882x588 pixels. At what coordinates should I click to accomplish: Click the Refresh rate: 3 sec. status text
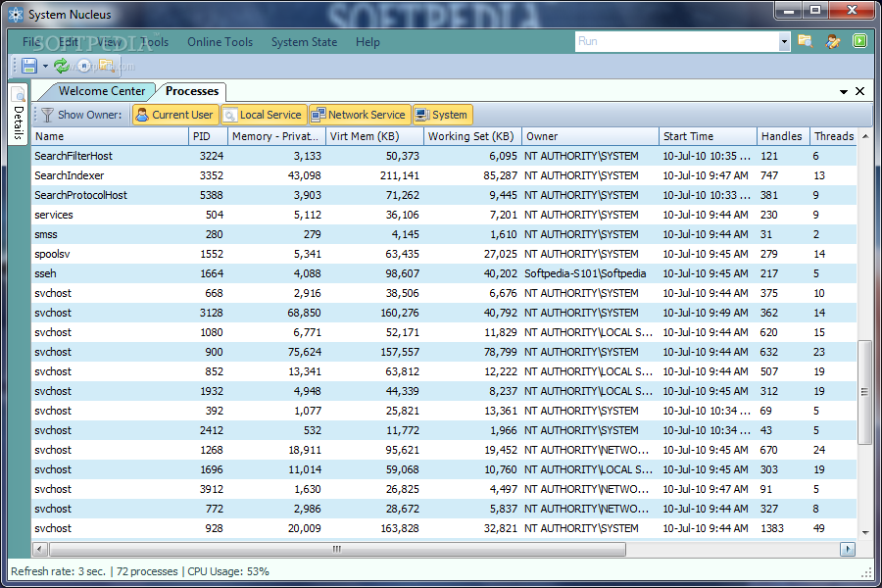coord(58,571)
